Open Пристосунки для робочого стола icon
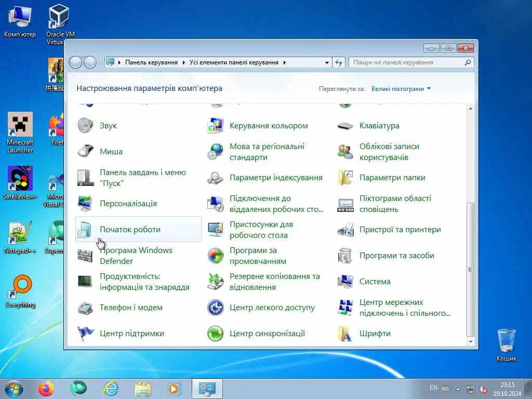This screenshot has width=532, height=399. click(216, 230)
